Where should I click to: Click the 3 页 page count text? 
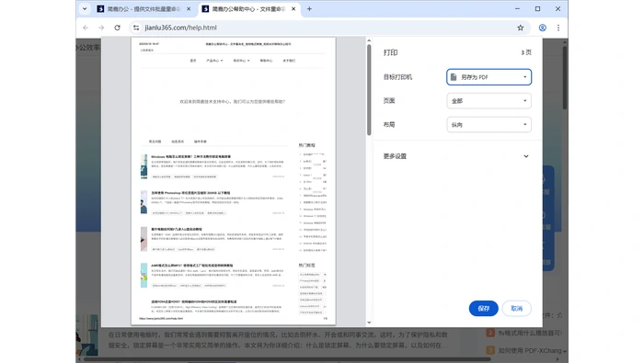click(x=526, y=52)
